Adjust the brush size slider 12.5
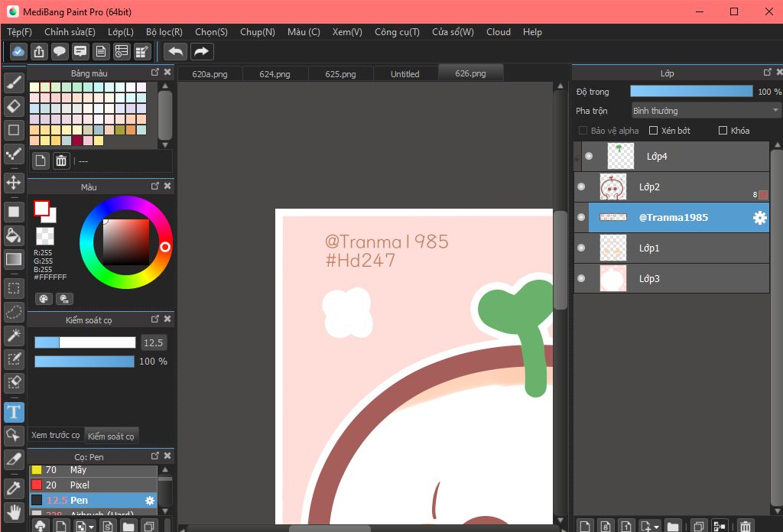Viewport: 783px width, 532px height. tap(85, 342)
